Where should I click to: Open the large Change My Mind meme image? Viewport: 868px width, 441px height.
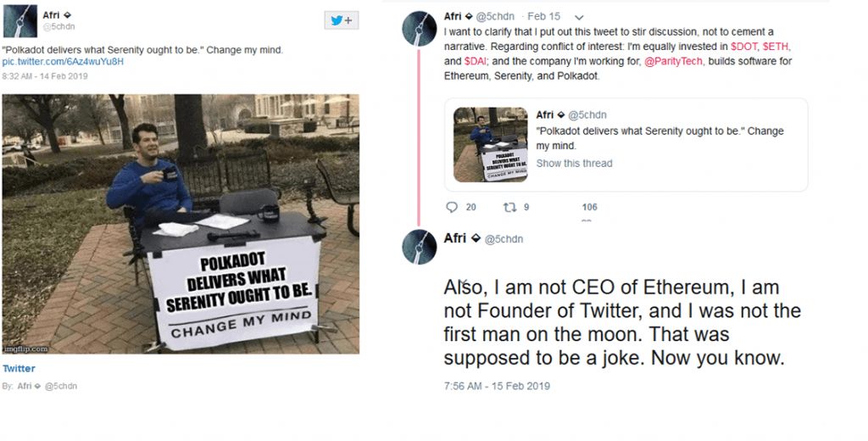point(181,223)
